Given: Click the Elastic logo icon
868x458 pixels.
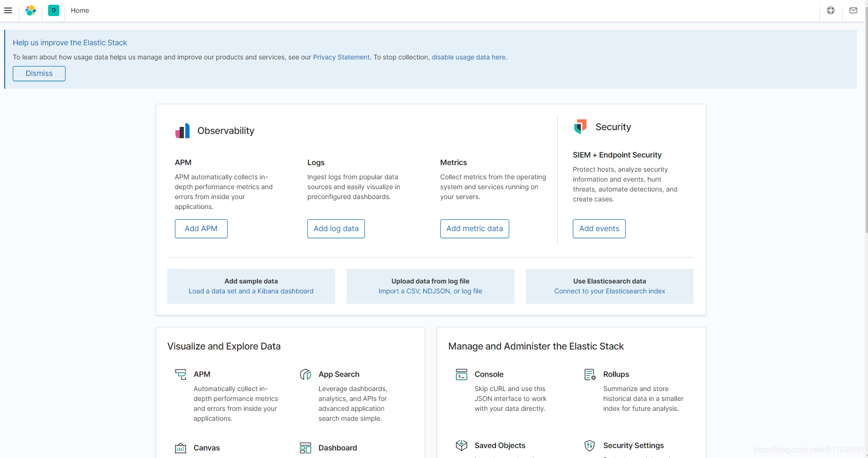Looking at the screenshot, I should coord(31,10).
